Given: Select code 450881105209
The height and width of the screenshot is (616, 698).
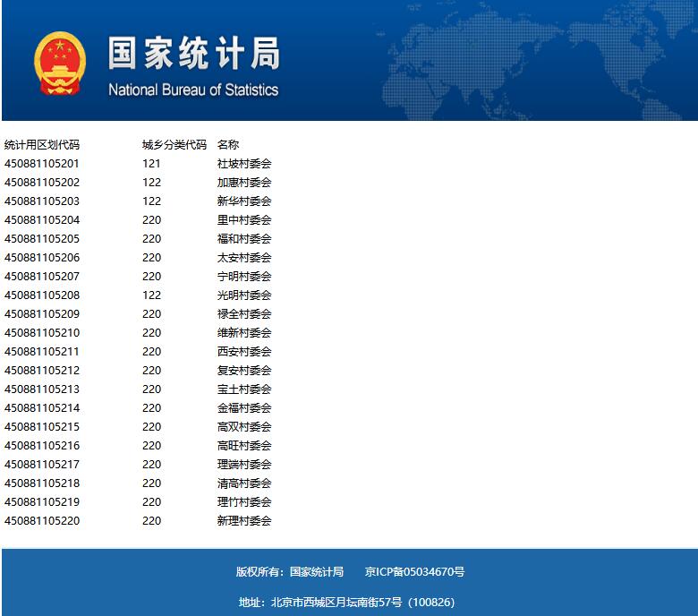Looking at the screenshot, I should pyautogui.click(x=42, y=314).
